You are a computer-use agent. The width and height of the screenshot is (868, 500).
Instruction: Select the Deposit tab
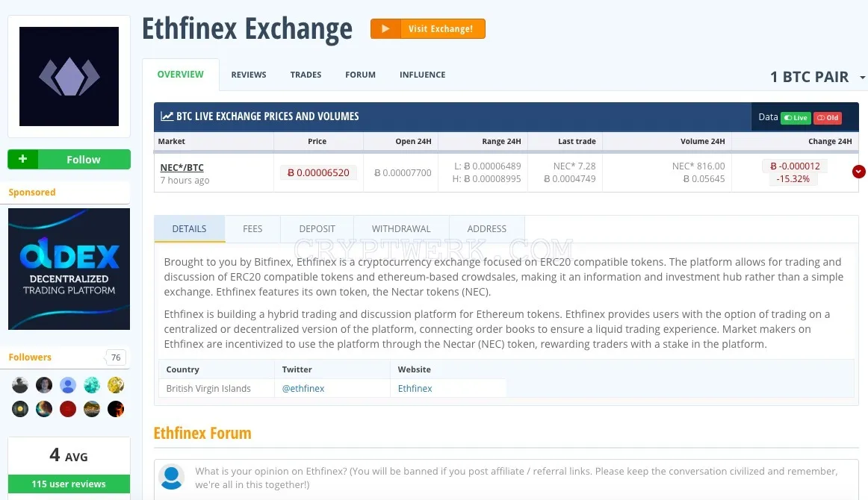[317, 228]
